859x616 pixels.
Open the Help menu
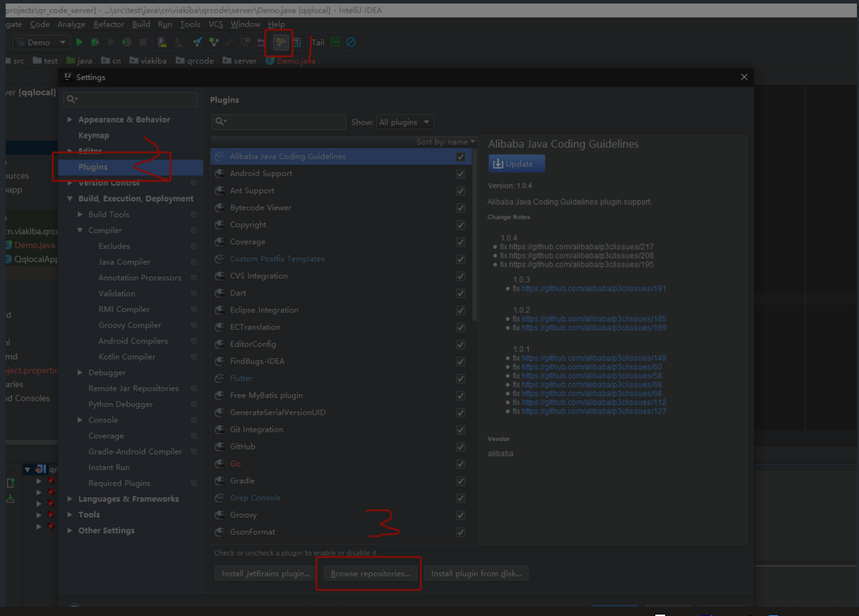277,24
